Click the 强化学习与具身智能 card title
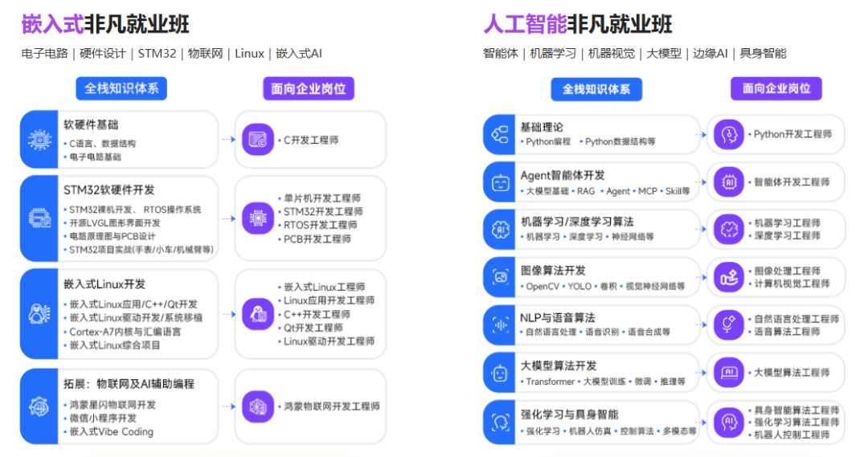Viewport: 868px width, 457px height. pos(569,415)
